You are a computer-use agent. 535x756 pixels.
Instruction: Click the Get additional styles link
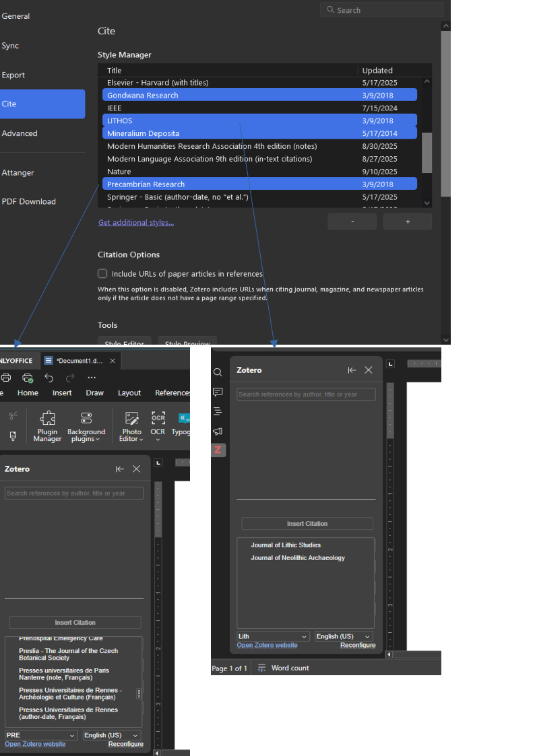(x=136, y=222)
